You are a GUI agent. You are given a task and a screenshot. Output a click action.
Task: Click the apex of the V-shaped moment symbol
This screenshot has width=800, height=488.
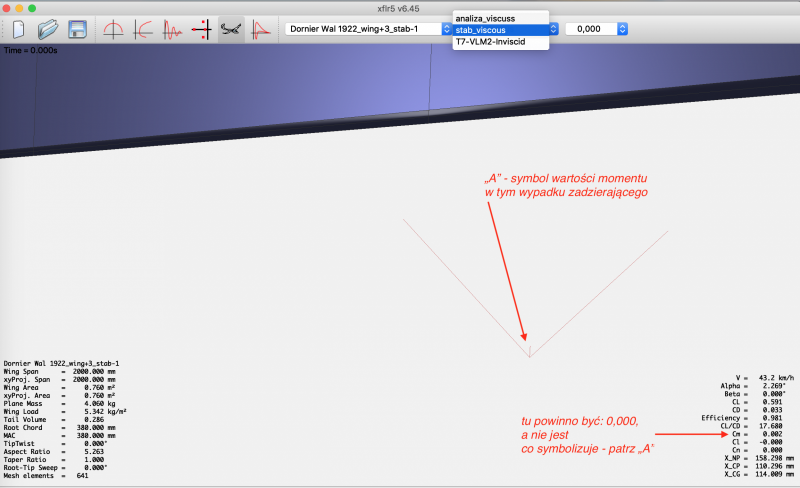pyautogui.click(x=529, y=356)
